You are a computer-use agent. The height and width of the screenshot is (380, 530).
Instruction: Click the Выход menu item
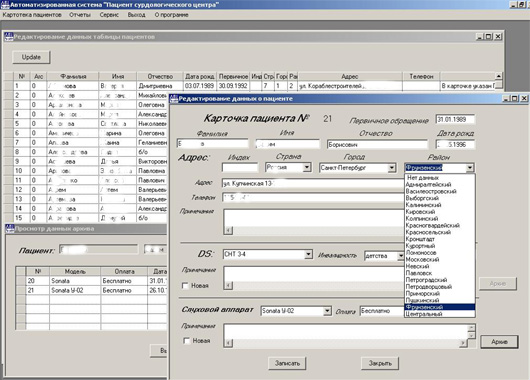tap(136, 15)
